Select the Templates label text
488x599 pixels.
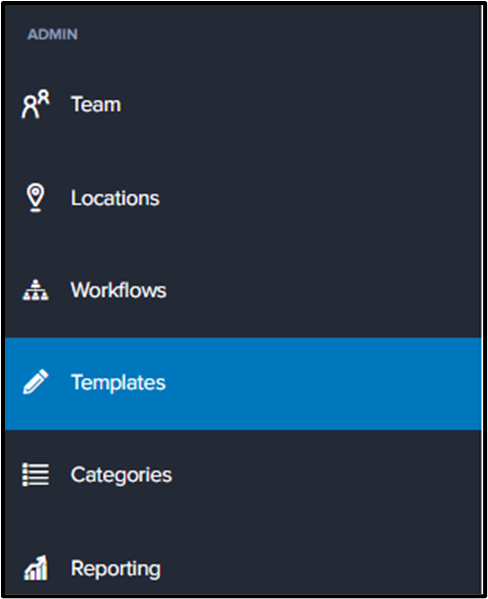click(118, 382)
